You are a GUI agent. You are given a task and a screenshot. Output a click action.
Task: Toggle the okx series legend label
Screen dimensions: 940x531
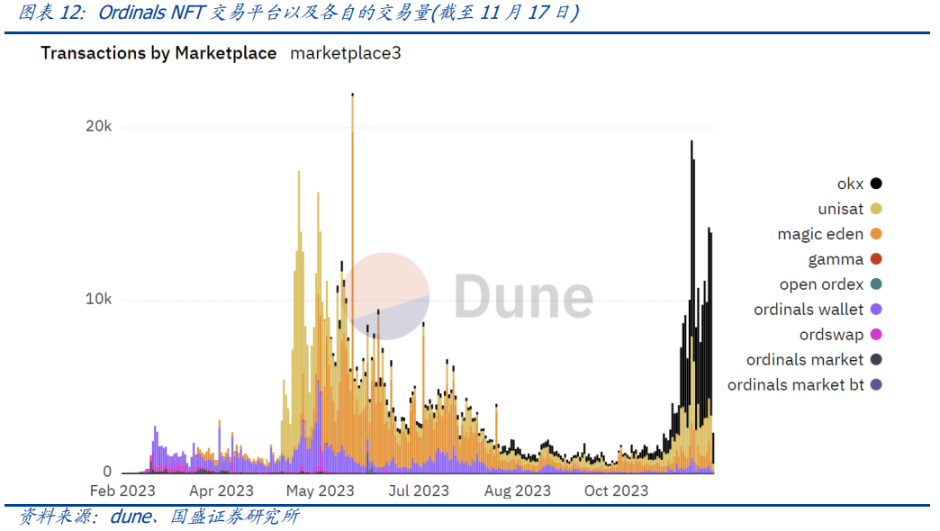(850, 184)
